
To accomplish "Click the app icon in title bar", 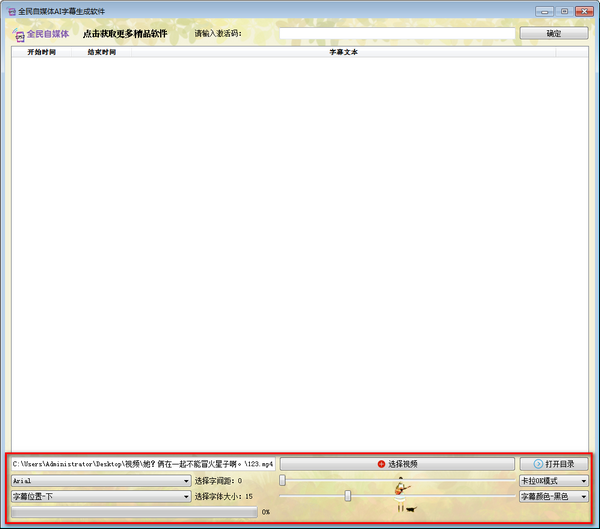I will pyautogui.click(x=10, y=10).
